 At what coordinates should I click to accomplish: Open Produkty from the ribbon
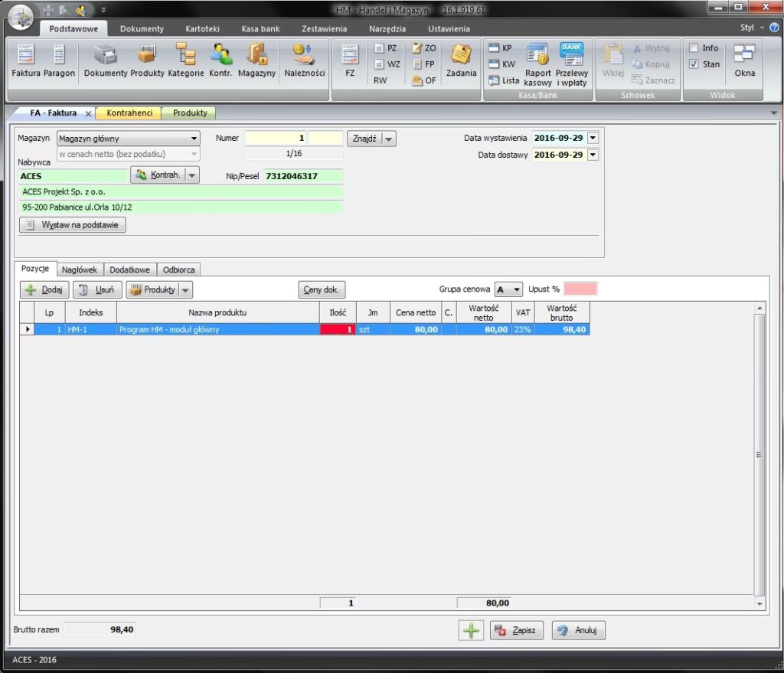(147, 61)
